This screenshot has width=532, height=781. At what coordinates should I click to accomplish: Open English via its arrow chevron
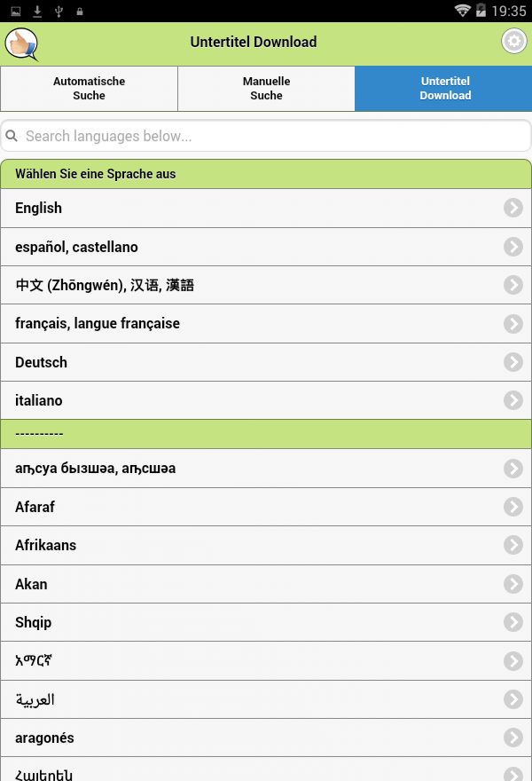click(x=513, y=208)
